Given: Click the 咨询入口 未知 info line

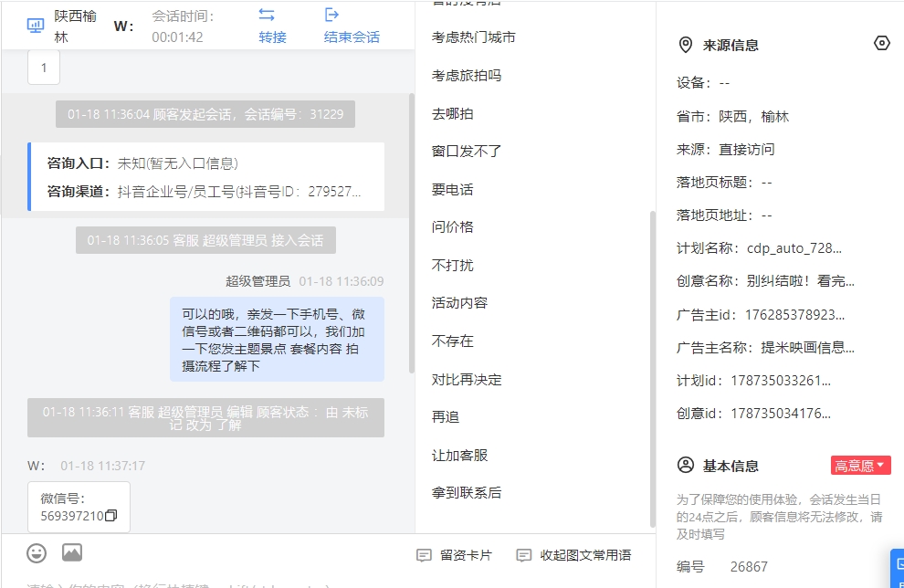Looking at the screenshot, I should click(x=142, y=163).
